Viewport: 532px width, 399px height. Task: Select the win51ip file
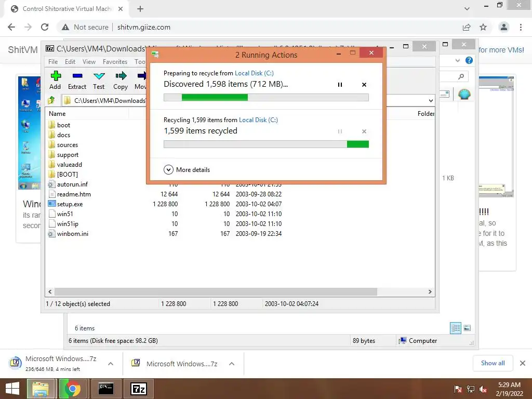(64, 223)
